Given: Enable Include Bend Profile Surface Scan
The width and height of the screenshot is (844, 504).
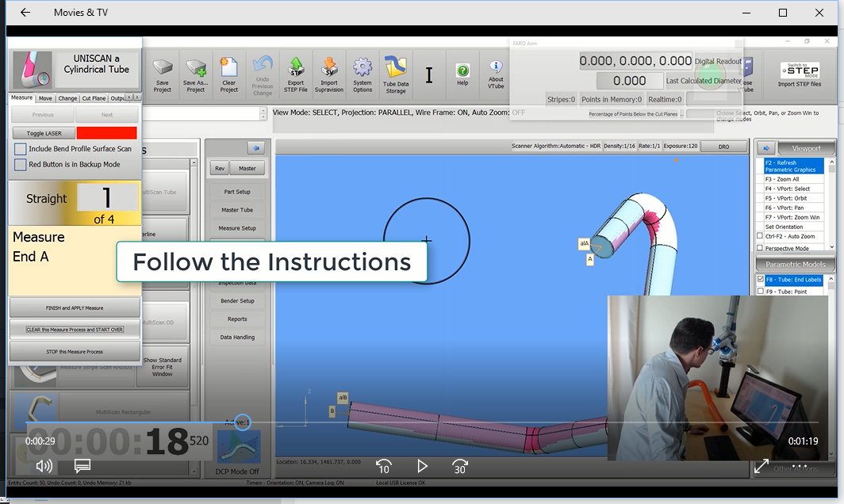Looking at the screenshot, I should (x=20, y=149).
